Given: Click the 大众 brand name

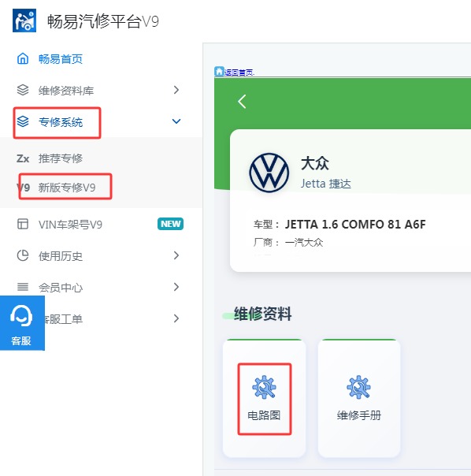Looking at the screenshot, I should click(315, 163).
